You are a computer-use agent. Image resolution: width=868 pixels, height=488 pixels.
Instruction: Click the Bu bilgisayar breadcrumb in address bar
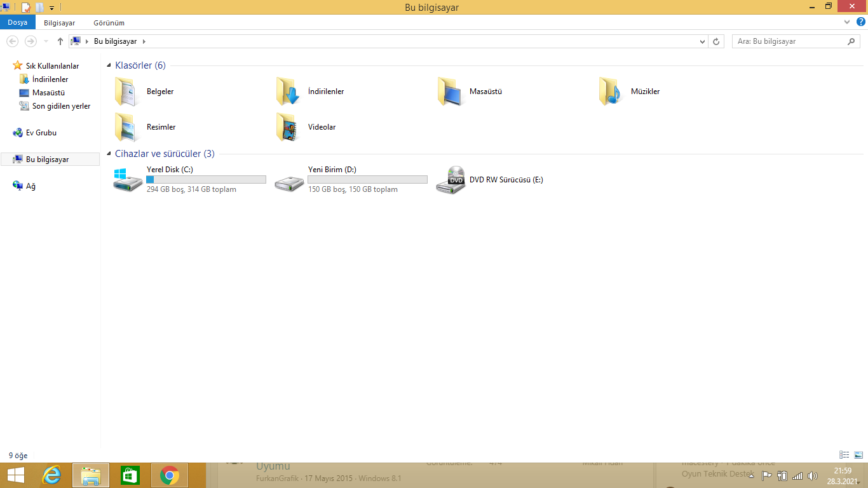pos(115,41)
